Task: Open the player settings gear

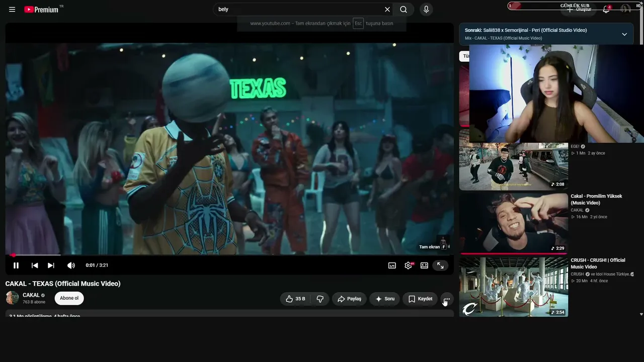Action: [x=408, y=265]
